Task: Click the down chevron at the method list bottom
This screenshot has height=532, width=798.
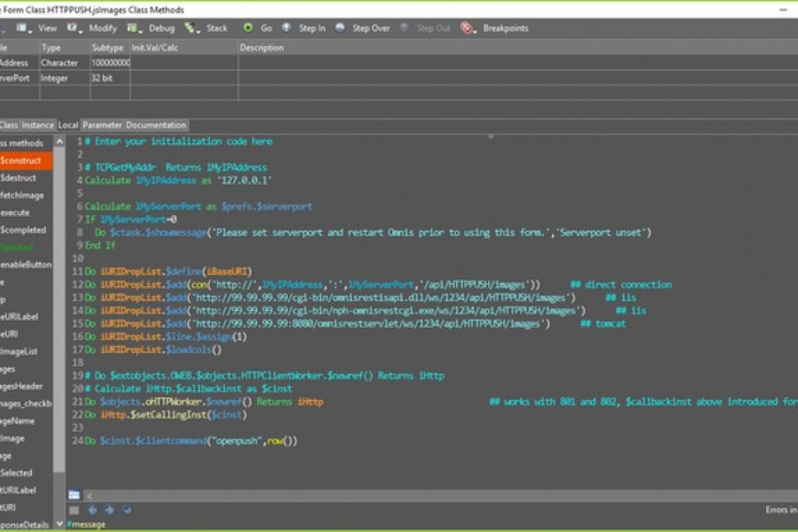Action: point(59,523)
